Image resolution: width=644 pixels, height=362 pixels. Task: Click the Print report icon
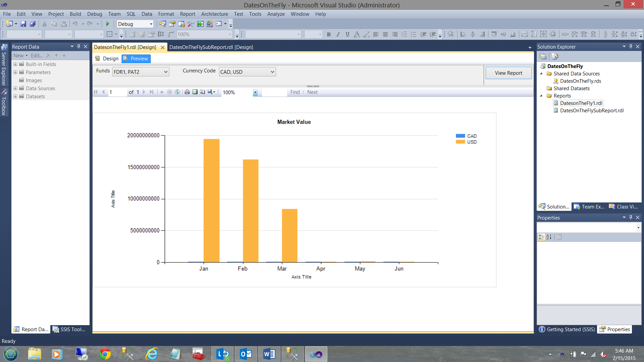(187, 92)
